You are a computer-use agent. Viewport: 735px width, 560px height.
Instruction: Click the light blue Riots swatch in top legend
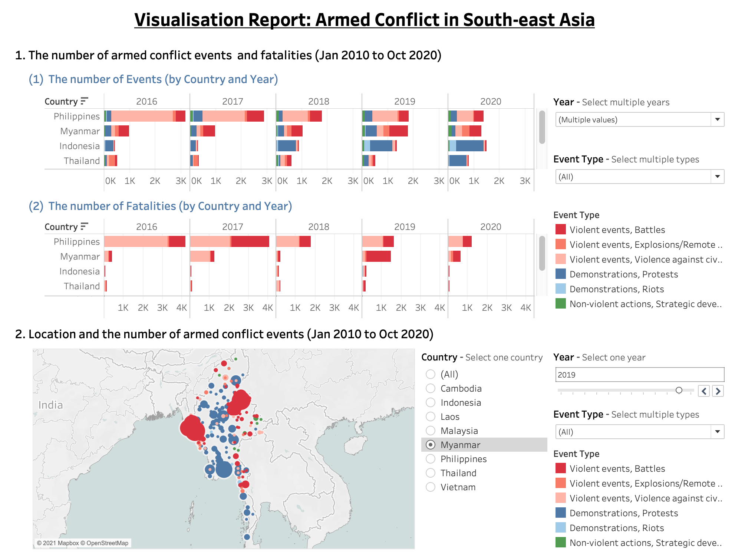pos(560,289)
